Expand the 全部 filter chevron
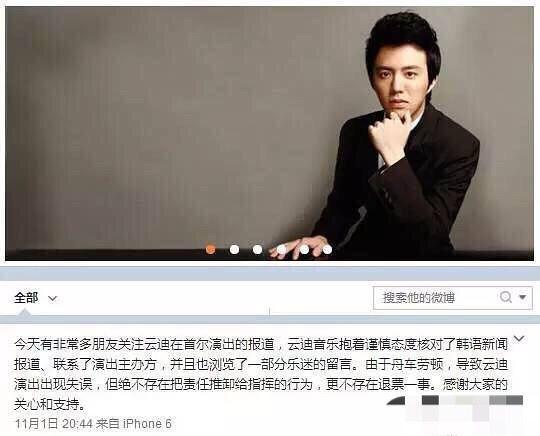Screen dimensions: 540x436 pyautogui.click(x=52, y=298)
